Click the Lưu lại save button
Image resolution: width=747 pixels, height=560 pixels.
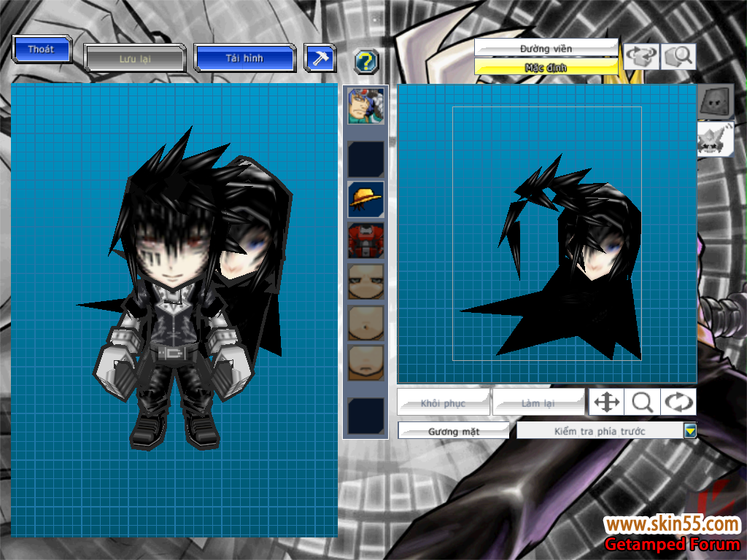(135, 58)
